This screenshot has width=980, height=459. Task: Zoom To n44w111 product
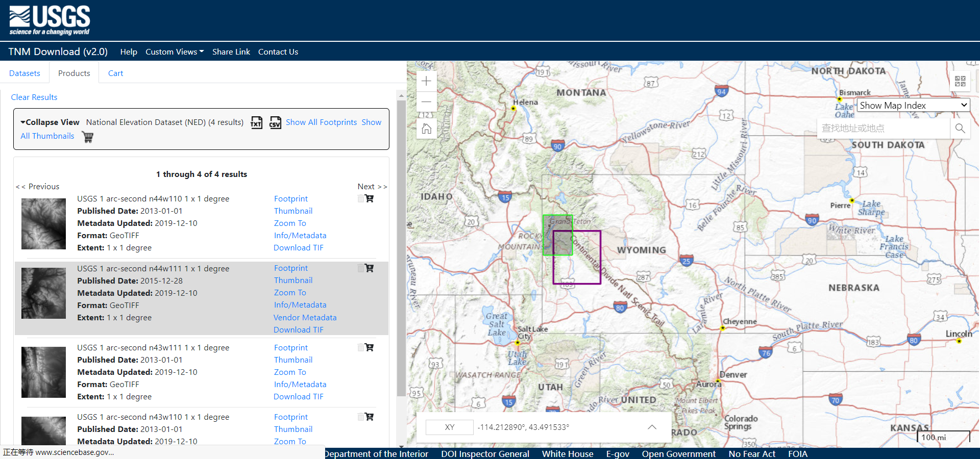pyautogui.click(x=290, y=292)
